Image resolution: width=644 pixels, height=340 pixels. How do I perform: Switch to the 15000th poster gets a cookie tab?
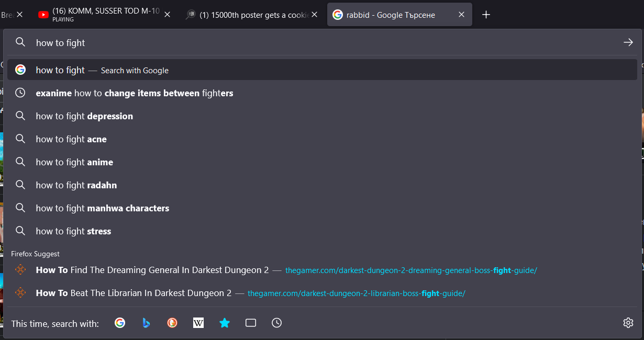click(x=252, y=15)
